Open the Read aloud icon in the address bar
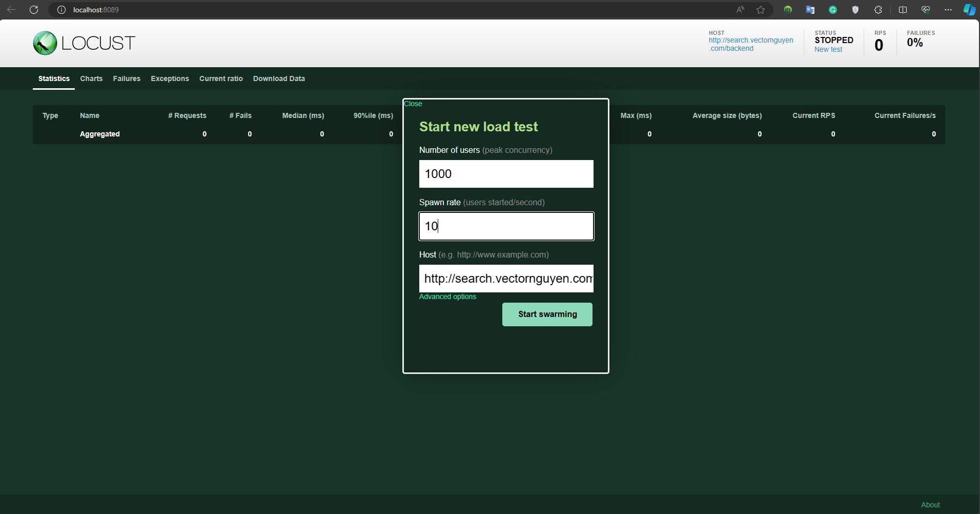 pyautogui.click(x=740, y=10)
